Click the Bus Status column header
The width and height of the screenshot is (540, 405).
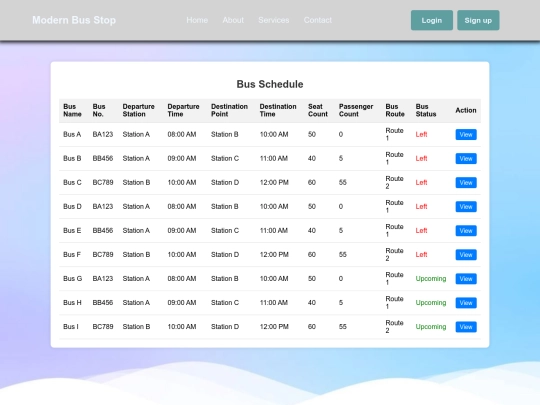(x=426, y=110)
